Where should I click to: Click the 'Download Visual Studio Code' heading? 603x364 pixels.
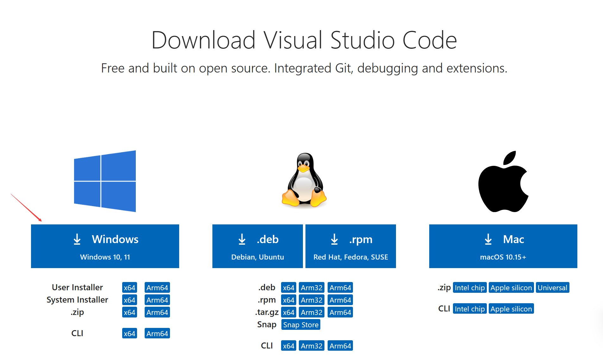click(x=304, y=40)
